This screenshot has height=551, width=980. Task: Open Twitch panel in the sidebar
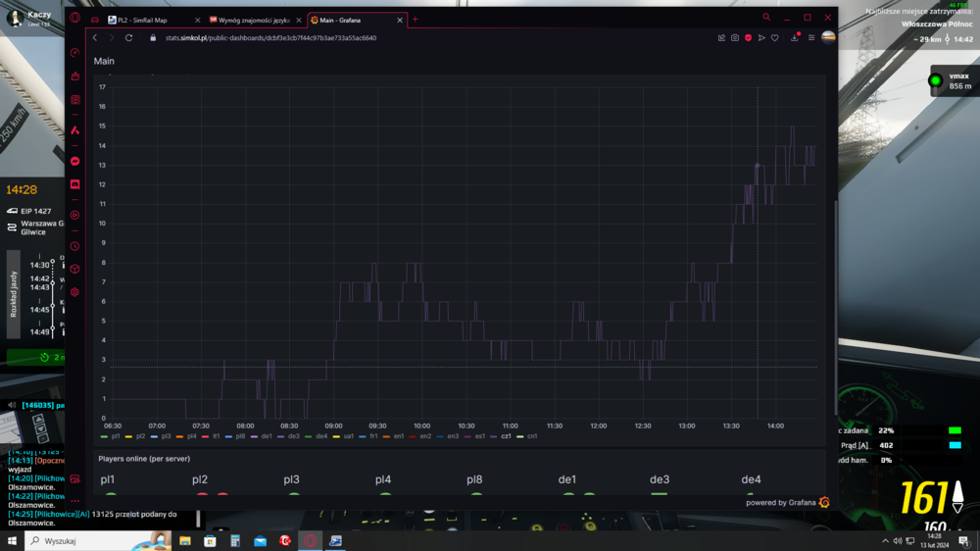point(74,184)
